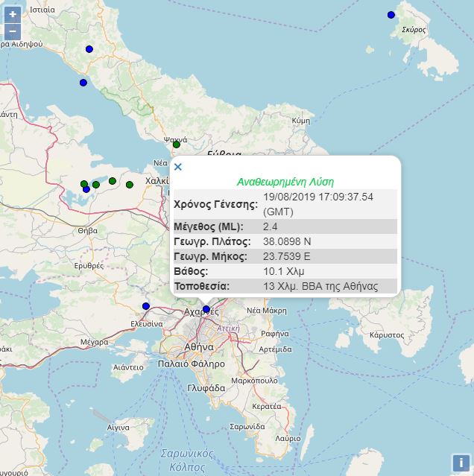Click the leftmost green marker north of Θήβα

84,184
